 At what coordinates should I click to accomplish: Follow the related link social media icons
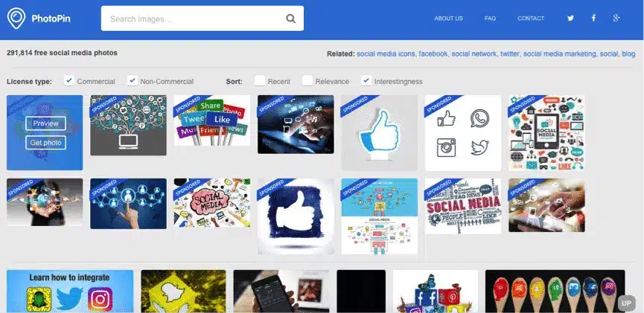(x=386, y=54)
